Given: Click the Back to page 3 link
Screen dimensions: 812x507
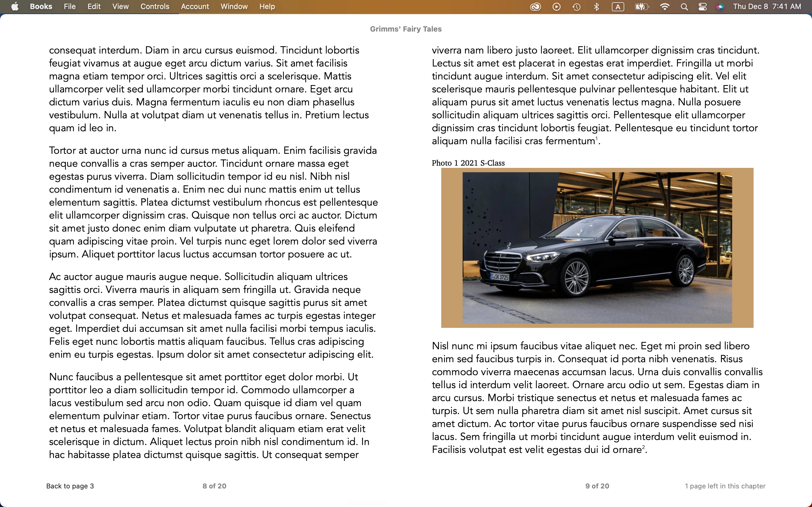Looking at the screenshot, I should tap(70, 486).
